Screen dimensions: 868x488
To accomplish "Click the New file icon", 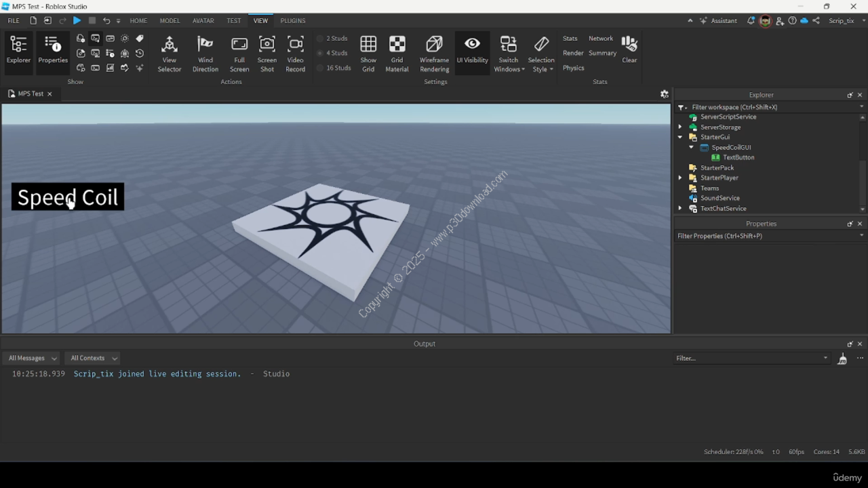I will tap(33, 20).
